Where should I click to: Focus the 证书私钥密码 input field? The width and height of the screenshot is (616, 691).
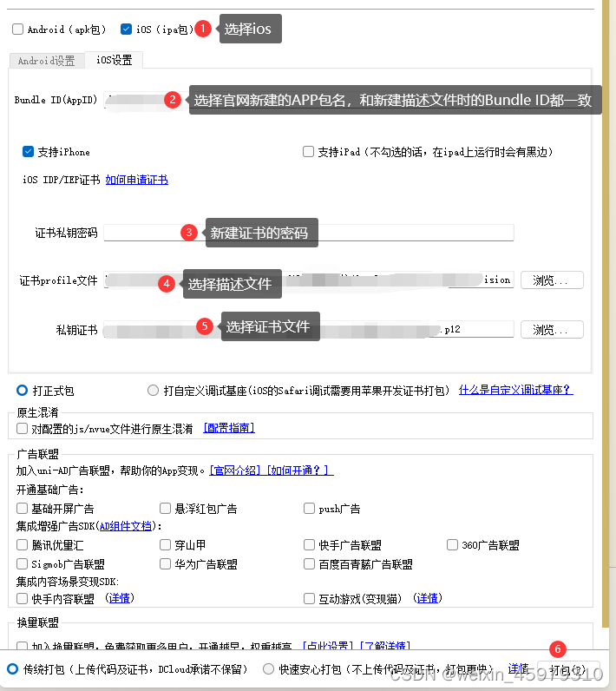(309, 233)
